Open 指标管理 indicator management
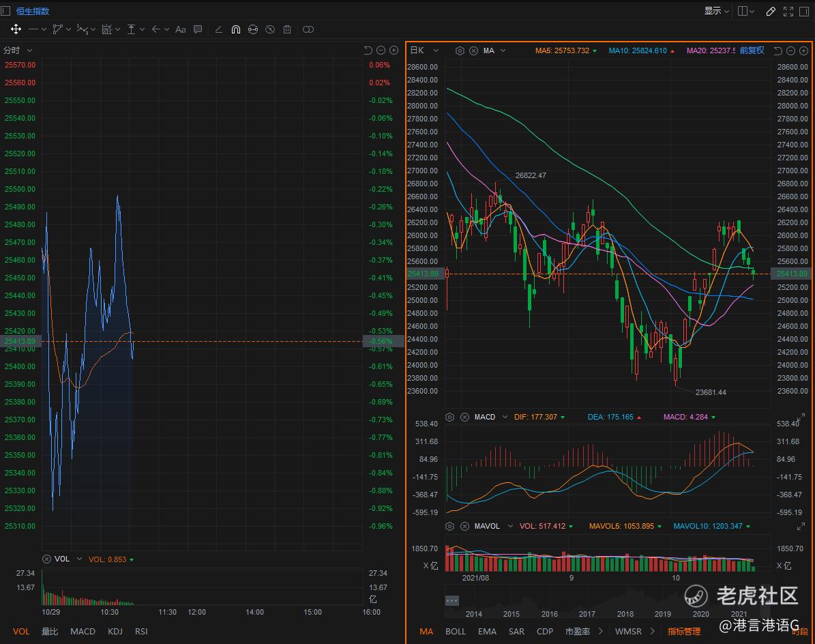 (683, 631)
